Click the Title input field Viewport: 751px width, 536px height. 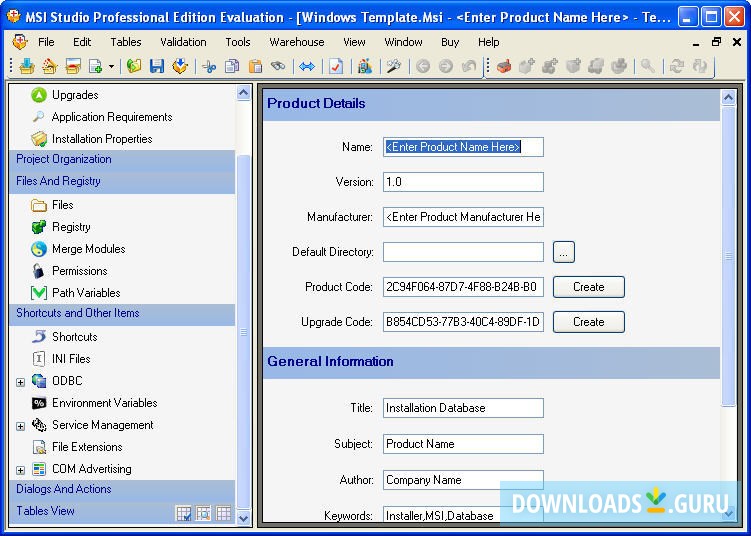(x=463, y=408)
